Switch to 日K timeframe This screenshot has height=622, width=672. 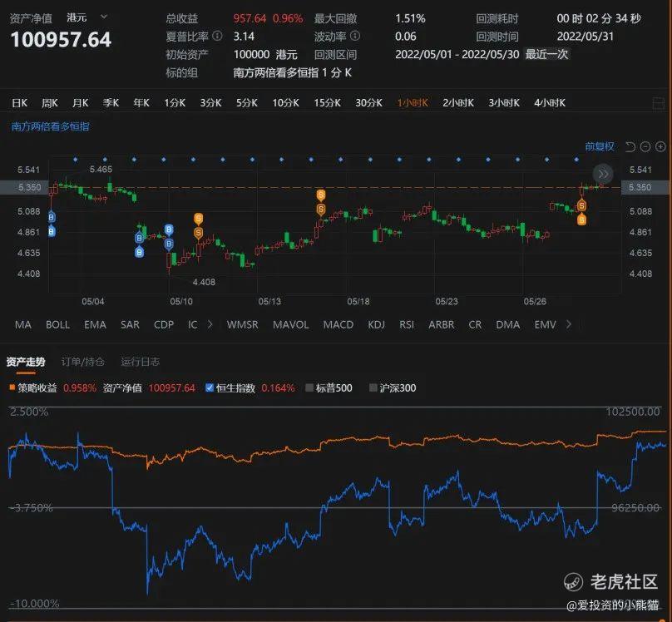(x=19, y=103)
